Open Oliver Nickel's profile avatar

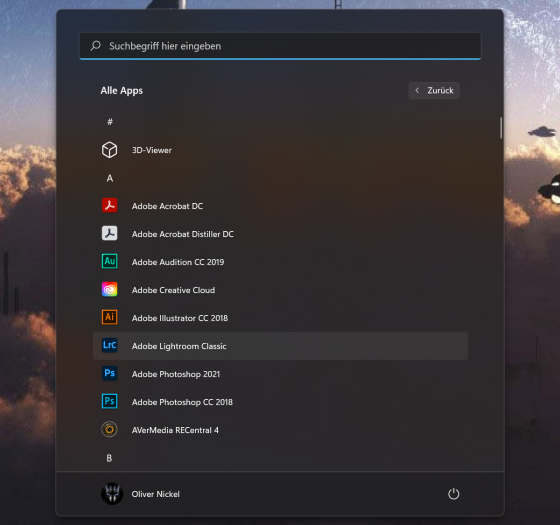pos(112,494)
